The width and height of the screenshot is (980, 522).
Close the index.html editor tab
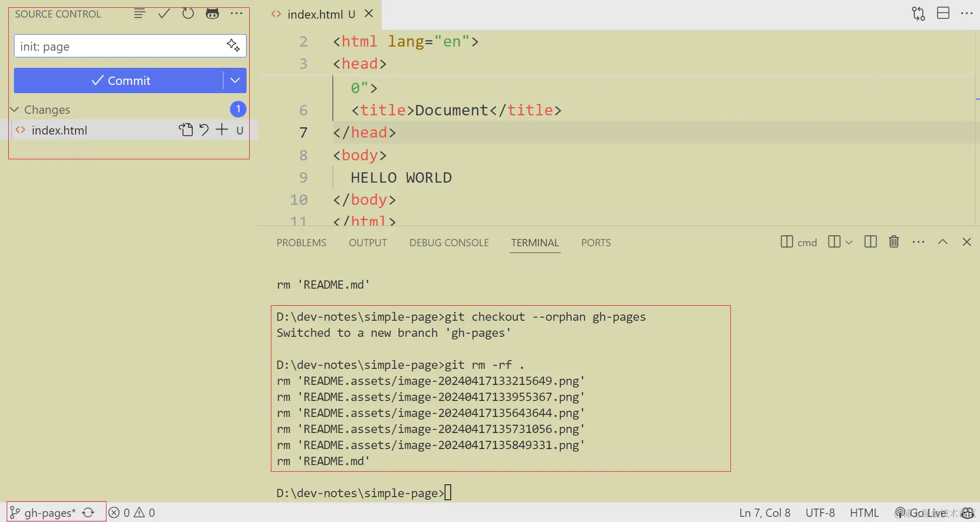[369, 13]
